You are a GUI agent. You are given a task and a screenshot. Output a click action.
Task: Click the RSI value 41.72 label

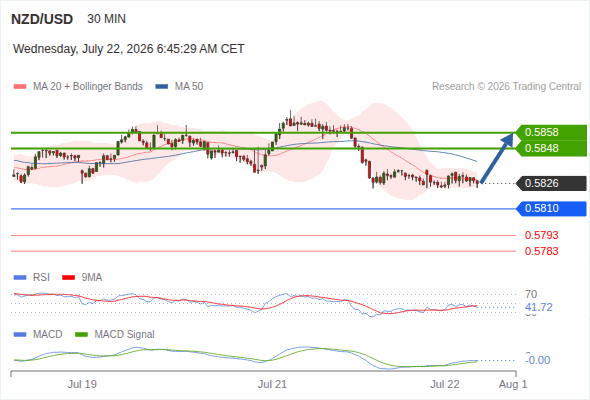coord(539,307)
